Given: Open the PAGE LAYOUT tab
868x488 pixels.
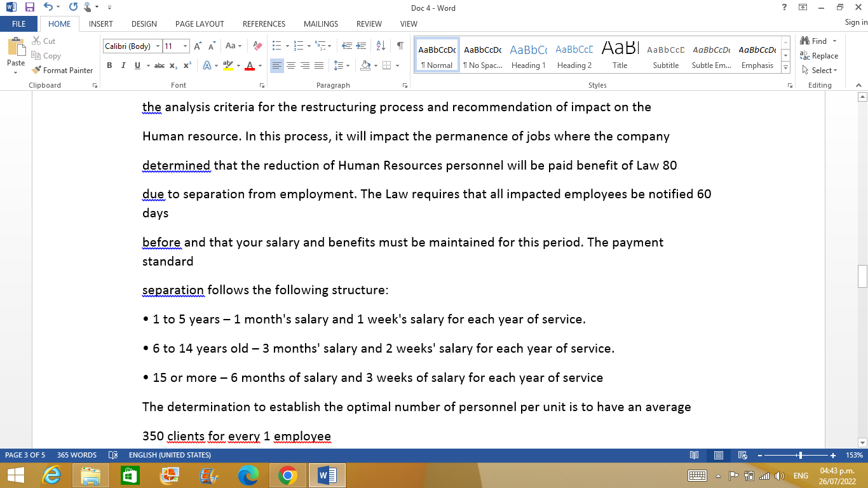Looking at the screenshot, I should pos(200,24).
